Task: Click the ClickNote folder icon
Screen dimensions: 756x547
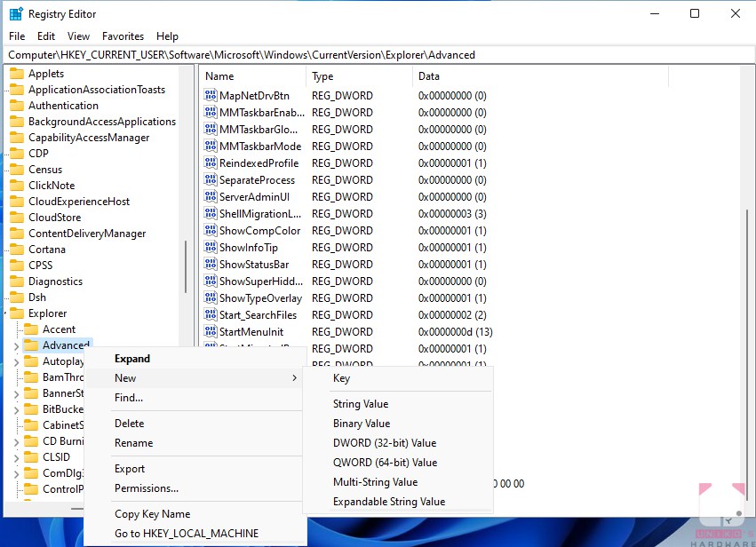Action: (17, 186)
